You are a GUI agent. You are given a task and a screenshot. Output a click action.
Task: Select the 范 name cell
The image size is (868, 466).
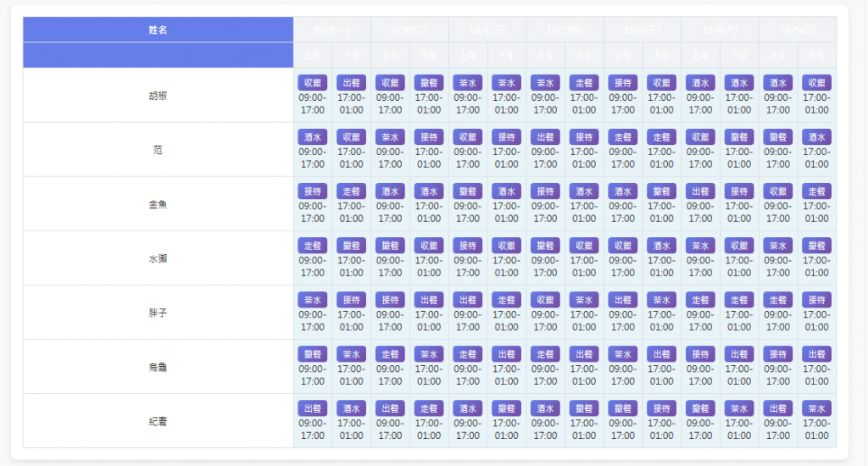tap(158, 149)
